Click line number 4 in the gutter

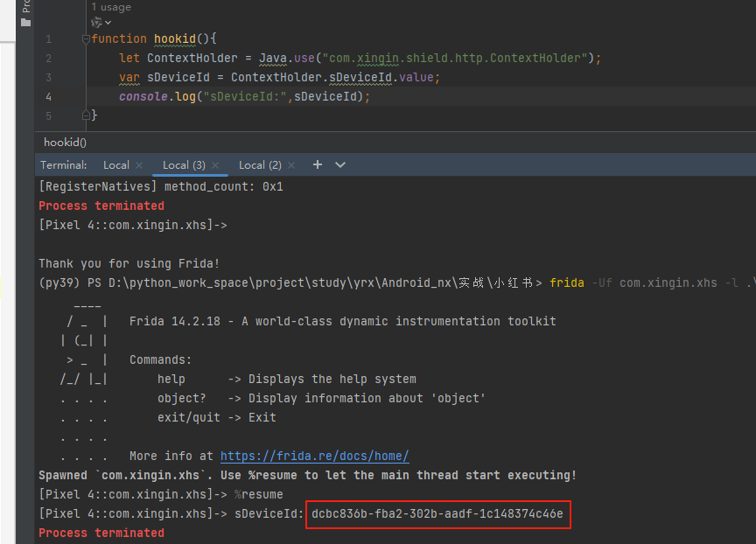point(49,97)
